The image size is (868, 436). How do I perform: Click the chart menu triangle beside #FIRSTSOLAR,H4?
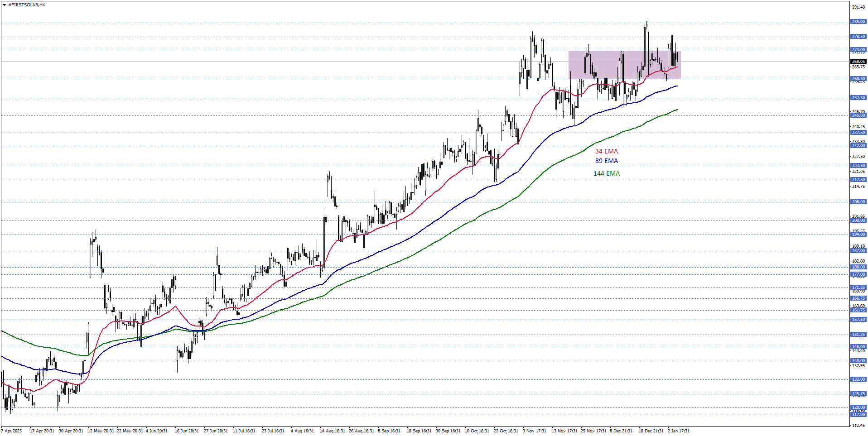(x=4, y=5)
